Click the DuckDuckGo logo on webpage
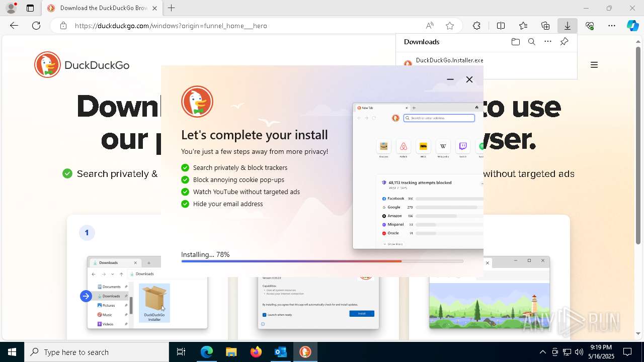The height and width of the screenshot is (362, 644). [x=82, y=65]
